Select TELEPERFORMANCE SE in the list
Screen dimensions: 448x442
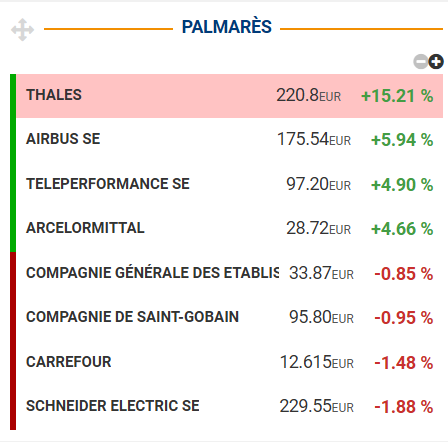click(x=108, y=184)
